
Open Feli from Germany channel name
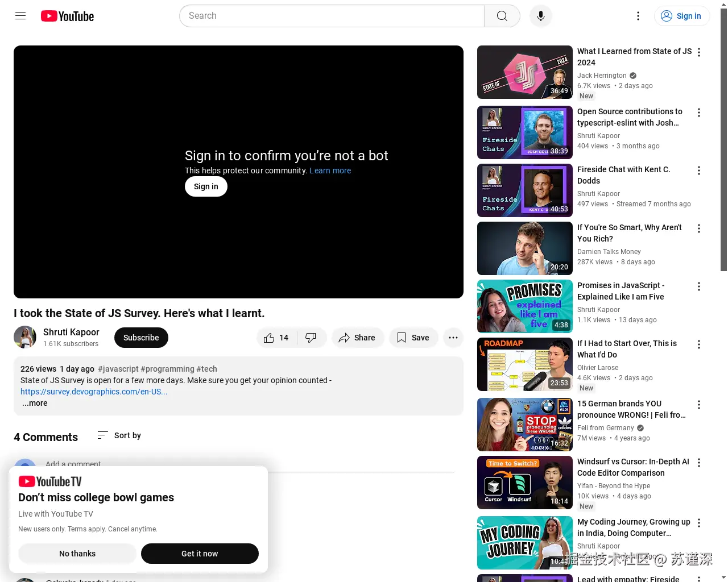pyautogui.click(x=605, y=428)
